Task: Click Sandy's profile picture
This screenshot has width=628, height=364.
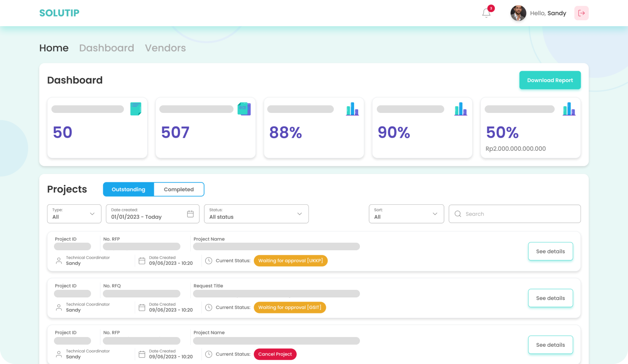Action: coord(518,13)
